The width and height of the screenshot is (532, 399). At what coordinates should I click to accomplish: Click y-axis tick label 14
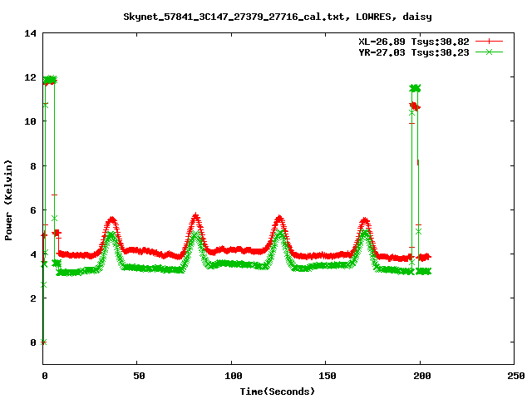coord(30,33)
